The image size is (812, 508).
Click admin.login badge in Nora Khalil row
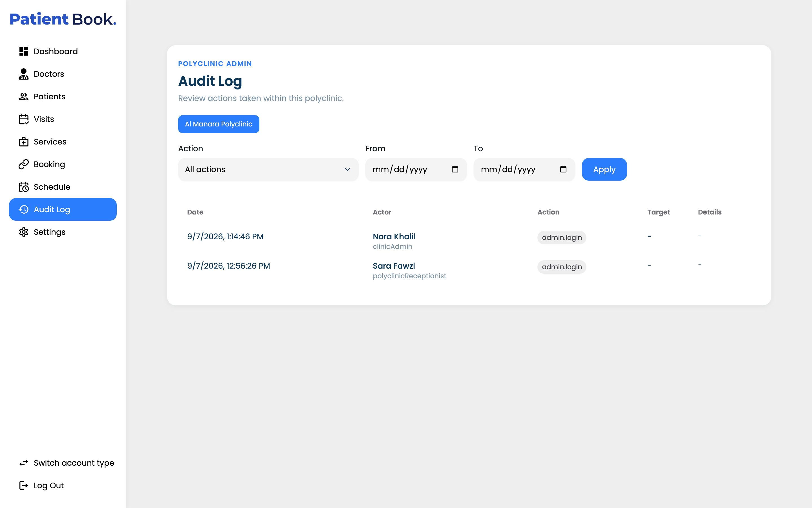(x=562, y=238)
